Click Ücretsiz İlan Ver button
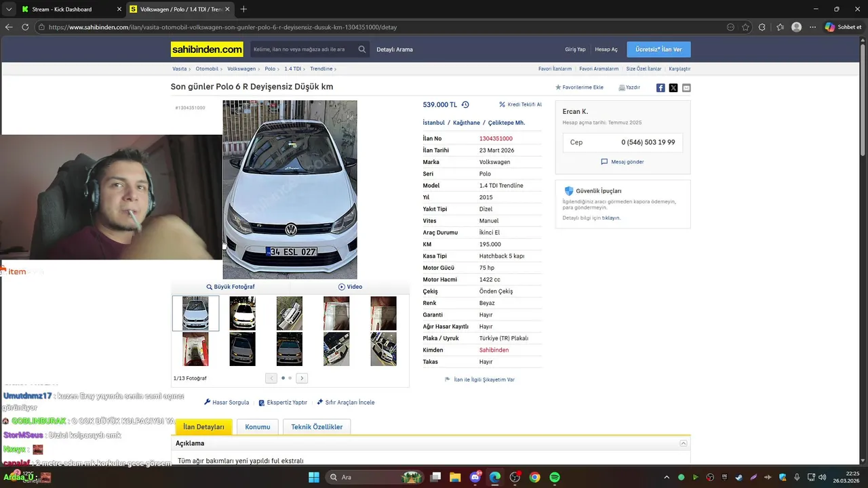The image size is (868, 488). 658,49
